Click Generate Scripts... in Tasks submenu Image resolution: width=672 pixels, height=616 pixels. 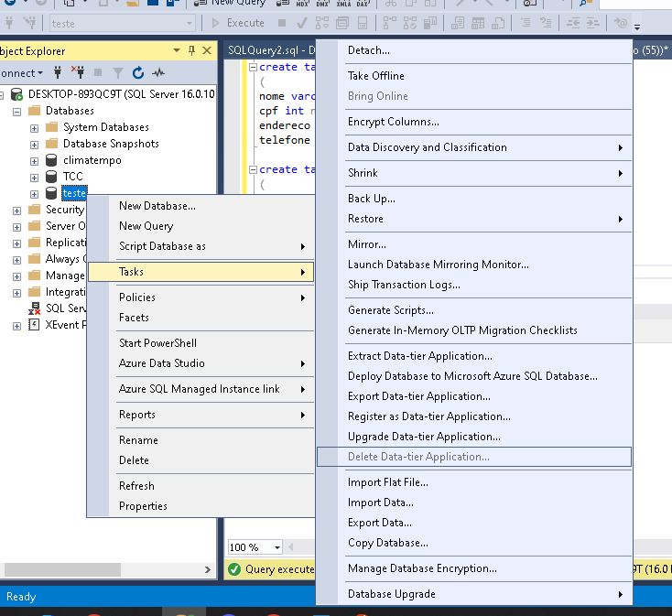coord(474,310)
